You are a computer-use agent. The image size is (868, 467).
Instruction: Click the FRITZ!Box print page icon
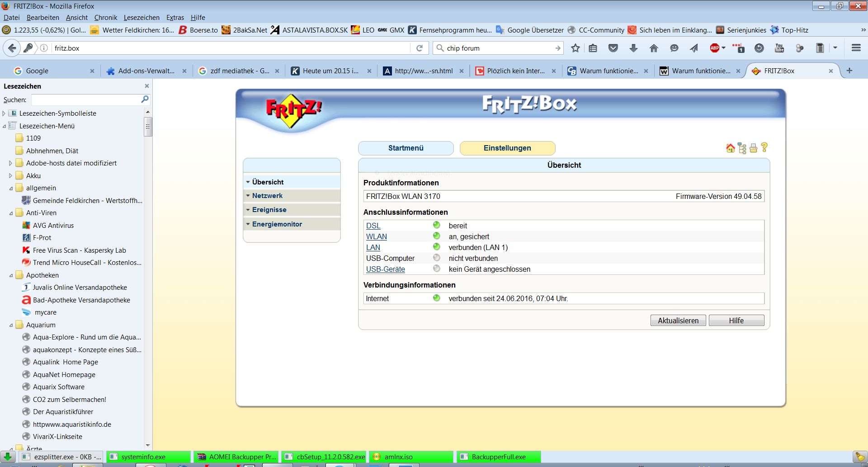753,148
